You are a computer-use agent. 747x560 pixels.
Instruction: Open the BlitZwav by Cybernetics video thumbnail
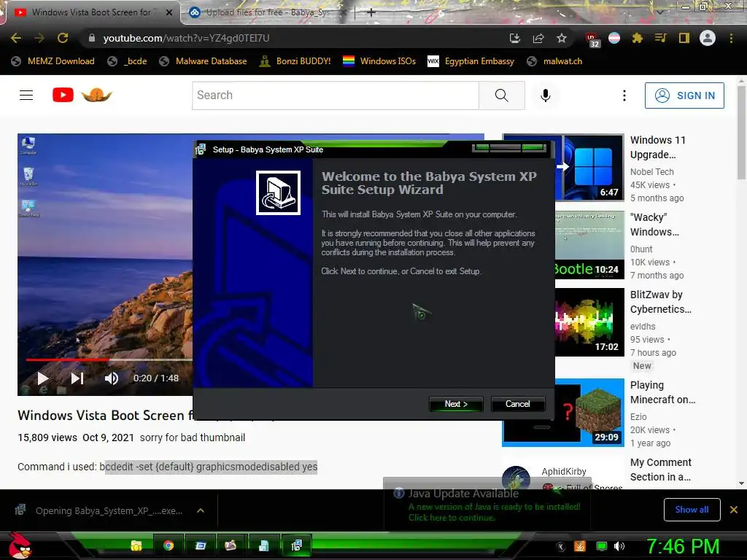point(589,322)
